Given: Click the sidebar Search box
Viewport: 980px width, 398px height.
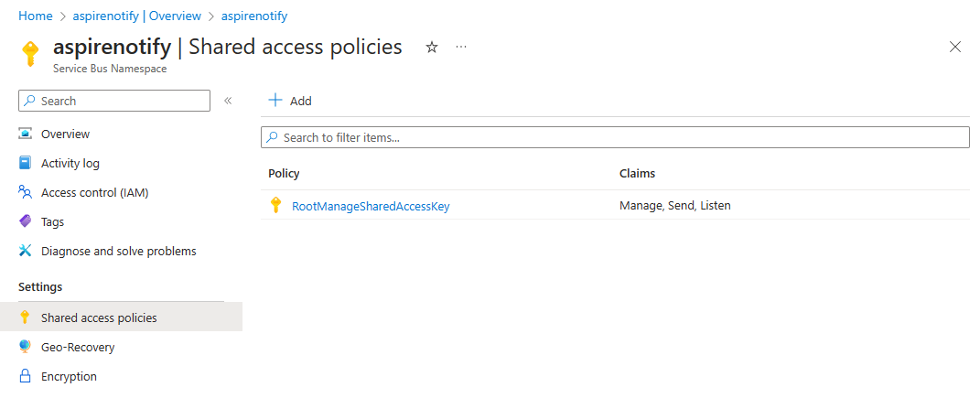Looking at the screenshot, I should pyautogui.click(x=114, y=102).
